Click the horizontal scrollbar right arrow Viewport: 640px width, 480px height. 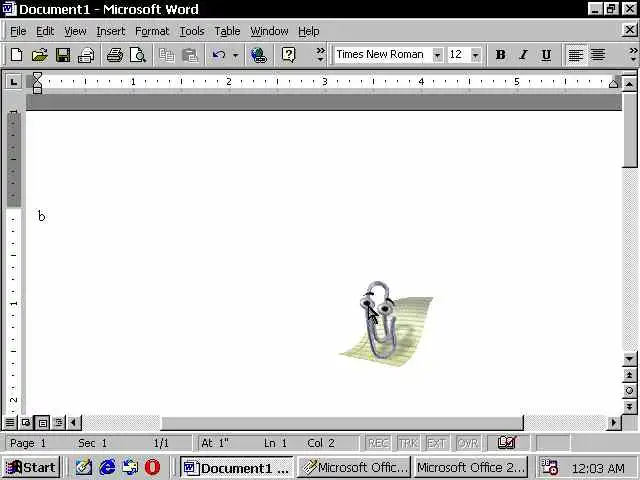pos(613,423)
